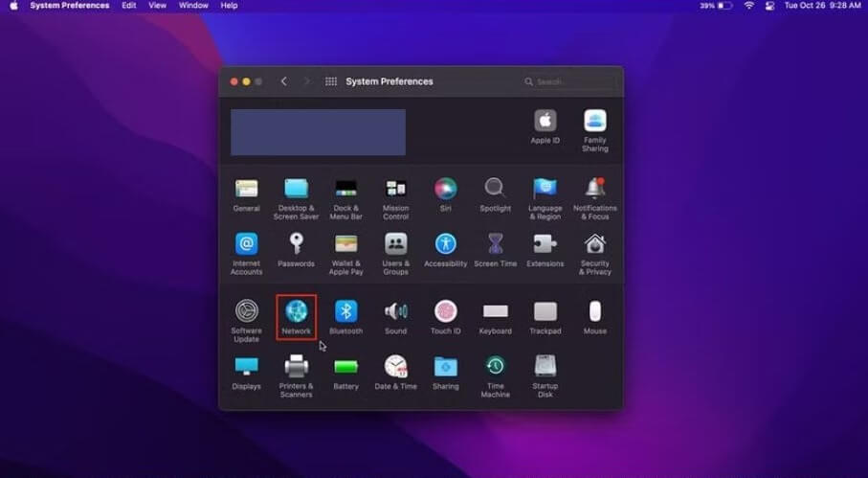Click the Search field in System Preferences
This screenshot has height=478, width=868.
pyautogui.click(x=569, y=81)
